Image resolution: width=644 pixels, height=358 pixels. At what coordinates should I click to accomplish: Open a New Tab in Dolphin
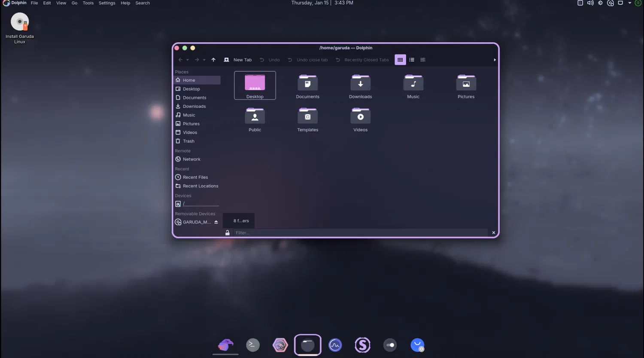pos(238,60)
